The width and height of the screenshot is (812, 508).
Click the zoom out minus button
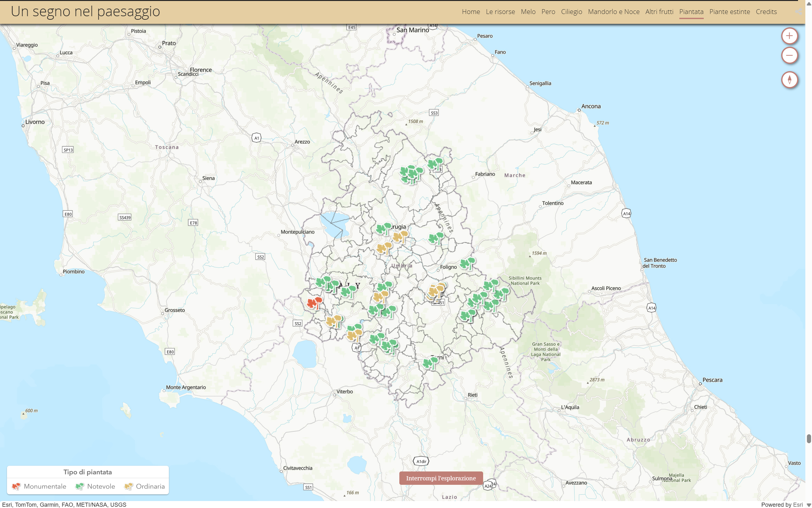[x=789, y=55]
